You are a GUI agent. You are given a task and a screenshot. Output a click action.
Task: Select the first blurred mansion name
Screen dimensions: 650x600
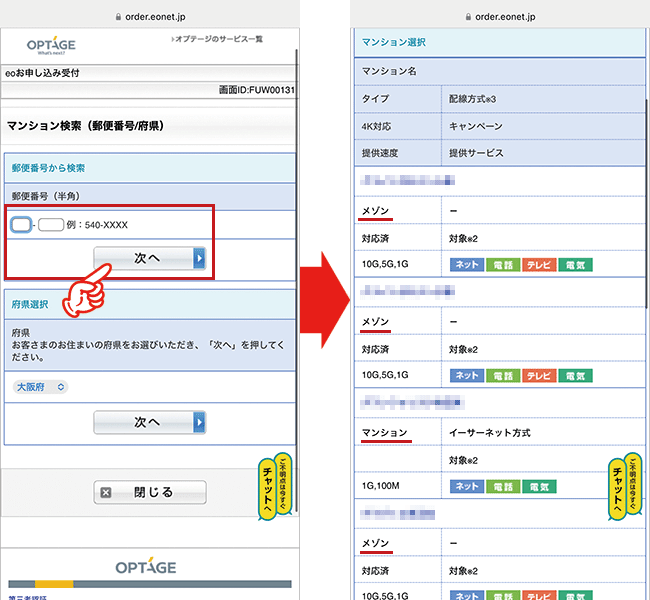(407, 180)
